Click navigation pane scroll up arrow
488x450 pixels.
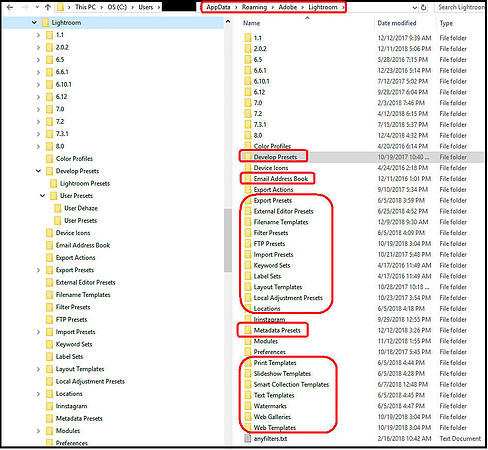pos(228,22)
